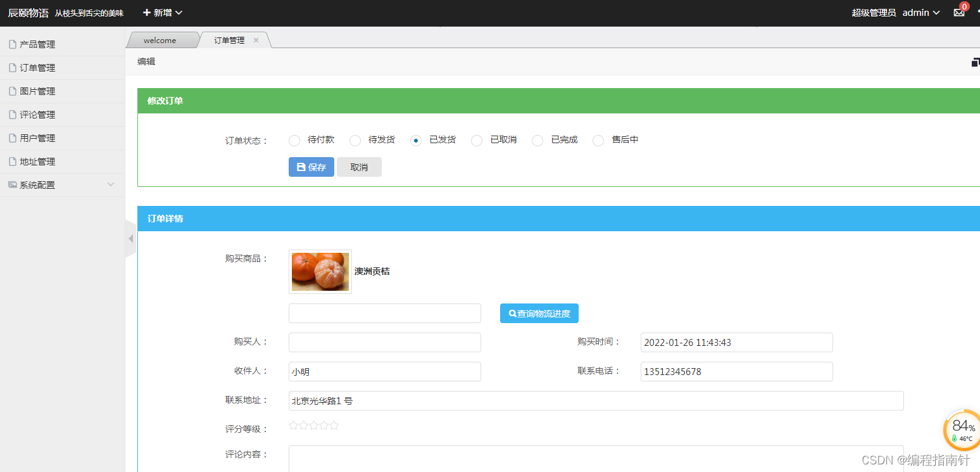Open the 新增 dropdown menu
Screen dimensions: 980x472
coord(163,13)
